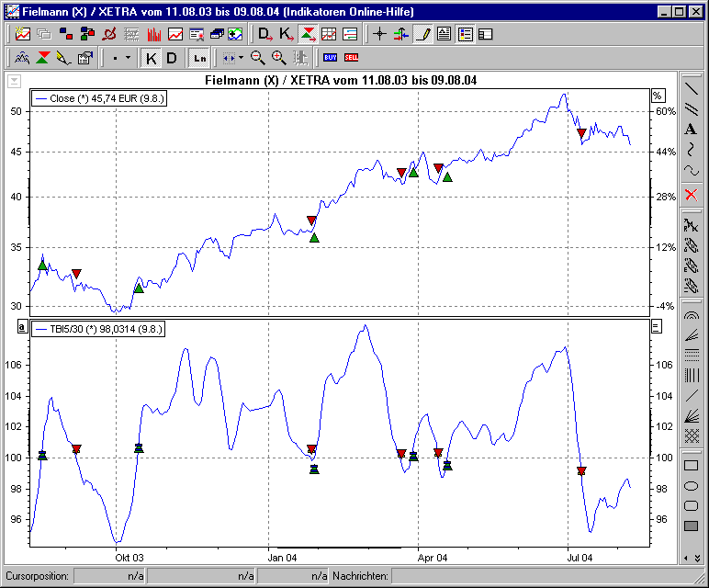
Task: Click red sell marker near July 04 on price chart
Action: [x=581, y=134]
